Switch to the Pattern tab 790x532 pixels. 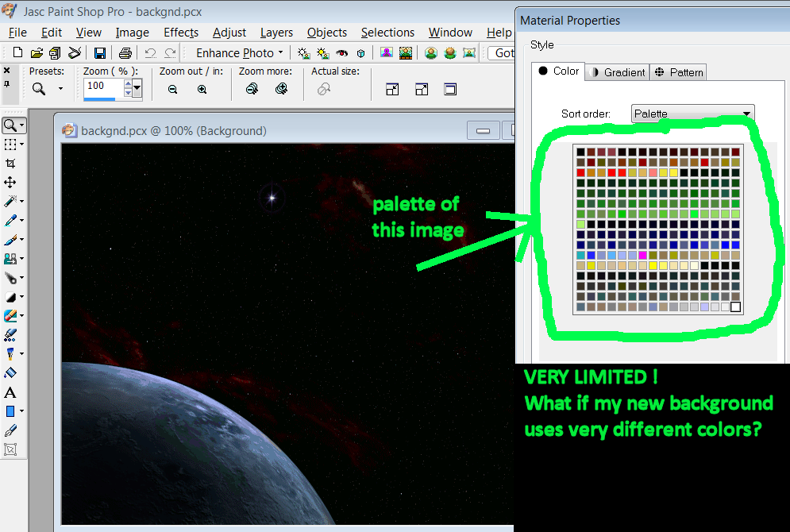[679, 72]
